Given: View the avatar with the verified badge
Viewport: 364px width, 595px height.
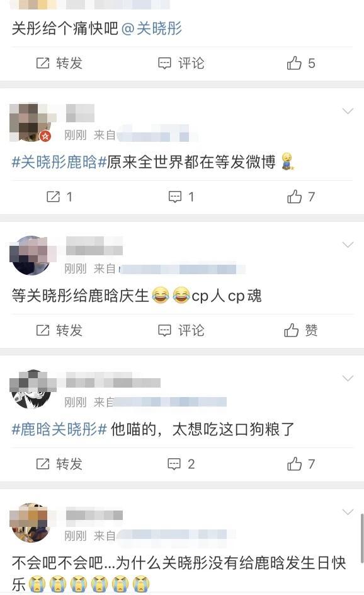Looking at the screenshot, I should tap(30, 122).
